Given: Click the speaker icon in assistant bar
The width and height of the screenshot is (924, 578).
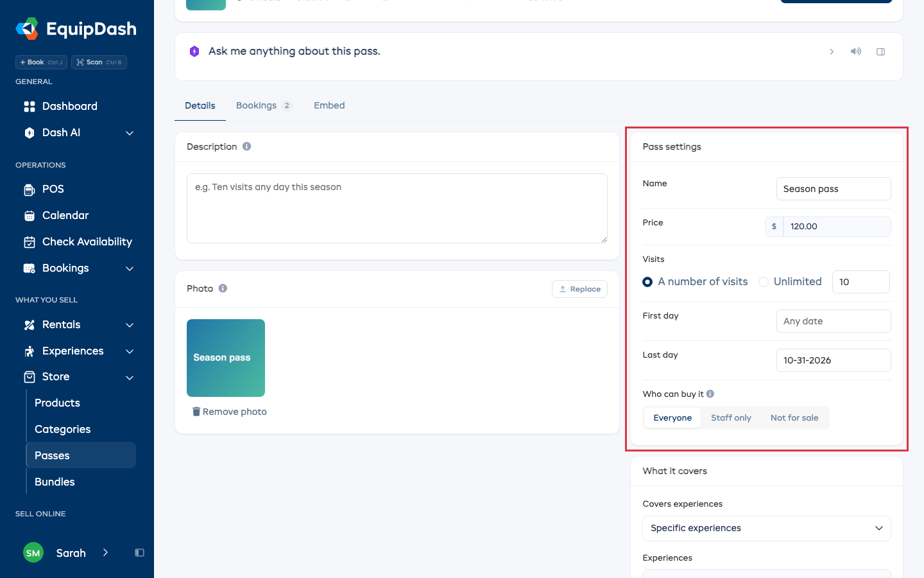Looking at the screenshot, I should pyautogui.click(x=856, y=51).
